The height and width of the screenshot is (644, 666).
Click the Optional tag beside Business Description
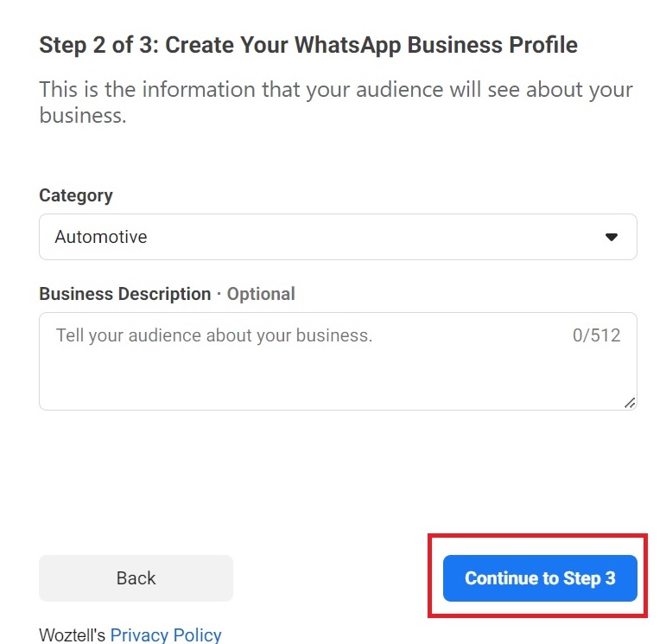pyautogui.click(x=261, y=294)
